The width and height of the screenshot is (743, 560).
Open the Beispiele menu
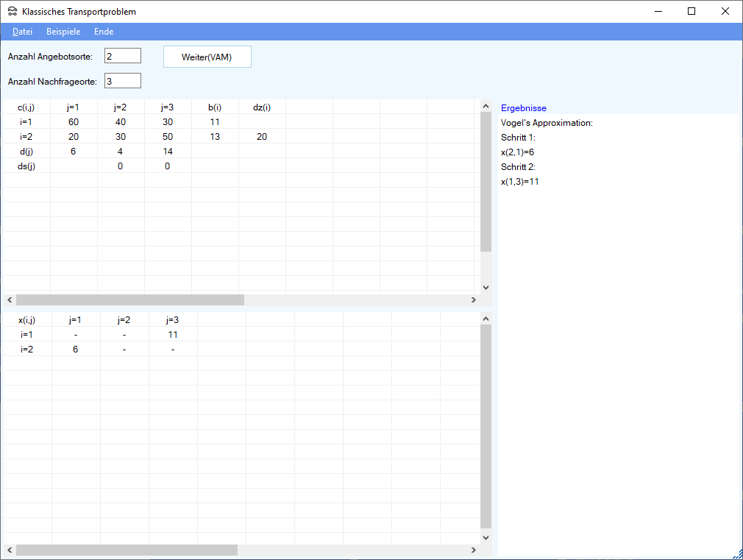tap(63, 32)
